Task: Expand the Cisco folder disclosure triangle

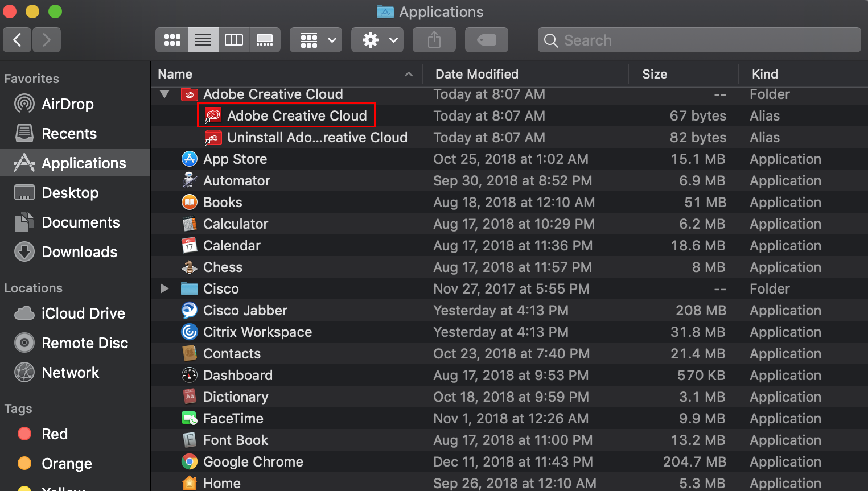Action: [164, 288]
